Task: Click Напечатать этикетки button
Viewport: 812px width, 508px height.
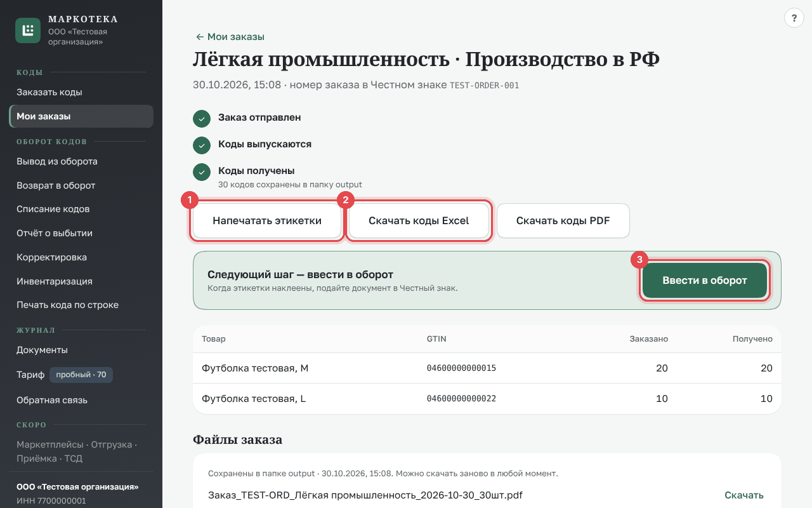Action: click(267, 221)
